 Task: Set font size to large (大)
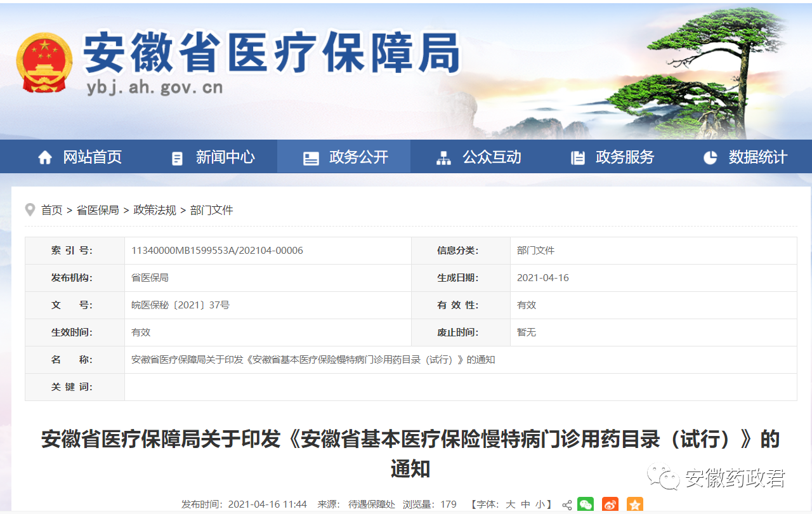(511, 504)
